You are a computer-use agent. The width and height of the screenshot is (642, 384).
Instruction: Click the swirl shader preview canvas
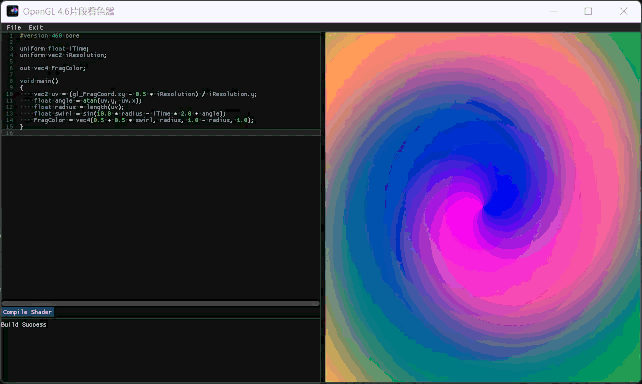click(x=483, y=207)
